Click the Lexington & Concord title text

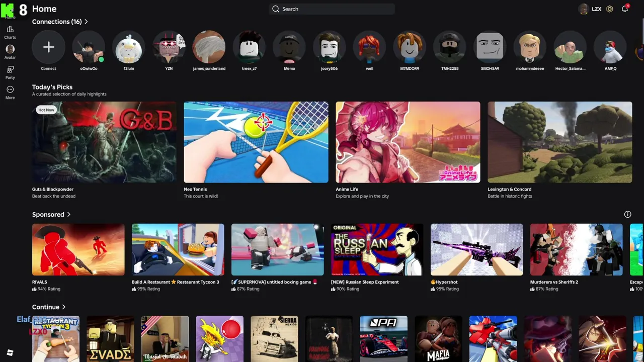[509, 190]
